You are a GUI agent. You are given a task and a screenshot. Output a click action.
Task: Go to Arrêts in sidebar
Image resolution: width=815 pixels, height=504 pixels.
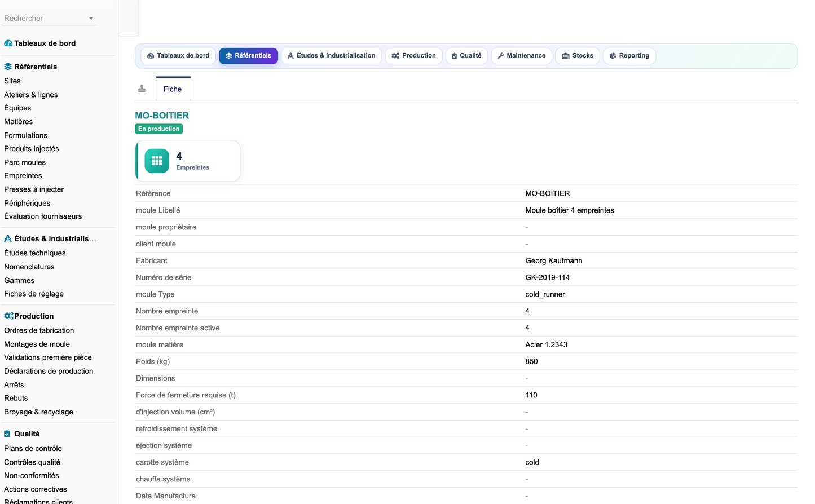pyautogui.click(x=14, y=384)
